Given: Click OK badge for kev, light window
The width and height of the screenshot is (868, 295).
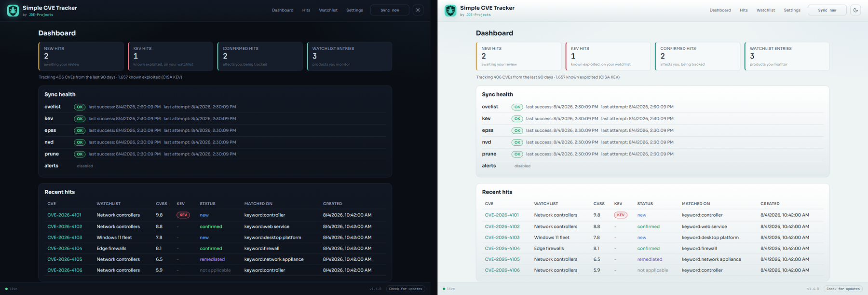Looking at the screenshot, I should pos(517,119).
